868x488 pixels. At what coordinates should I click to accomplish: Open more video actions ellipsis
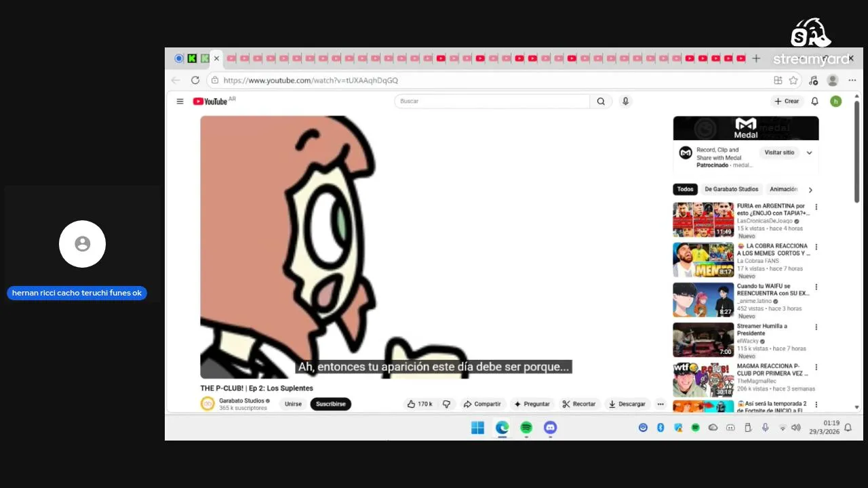pyautogui.click(x=660, y=404)
